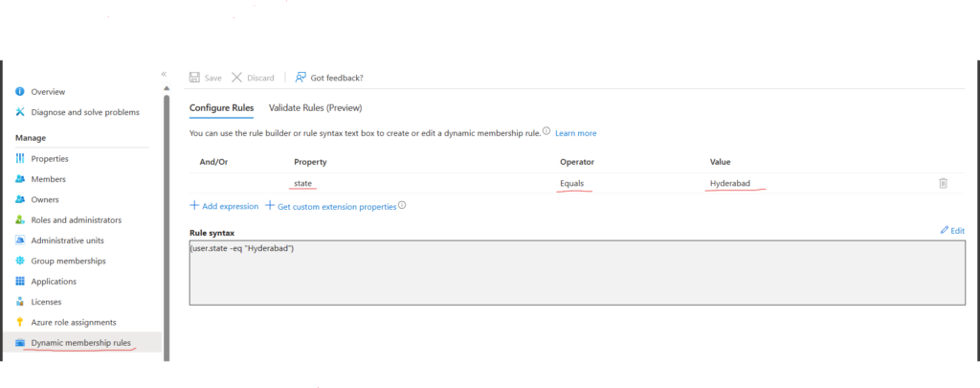The height and width of the screenshot is (388, 980).
Task: Select the Configure Rules tab
Action: point(221,108)
